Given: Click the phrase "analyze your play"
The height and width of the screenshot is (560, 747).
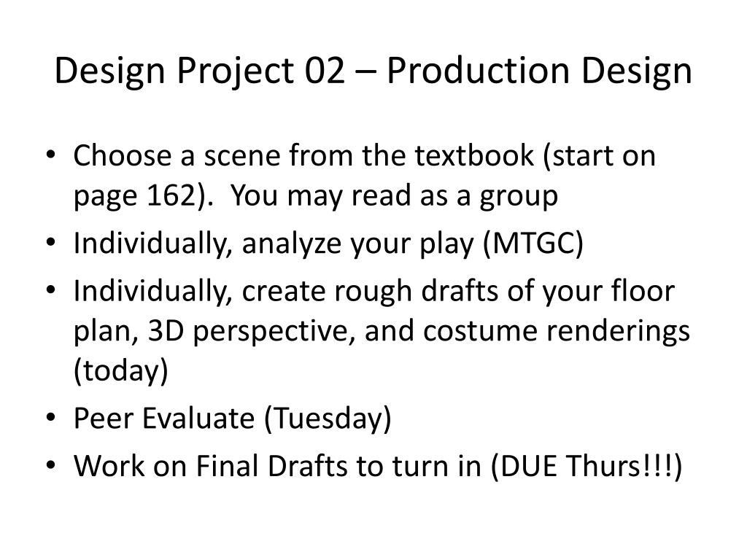Looking at the screenshot, I should [x=357, y=244].
